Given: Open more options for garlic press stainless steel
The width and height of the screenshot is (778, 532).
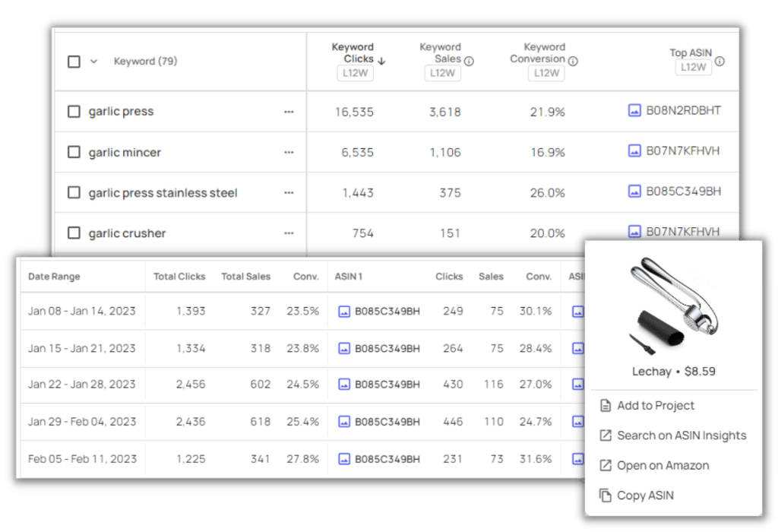Looking at the screenshot, I should (289, 192).
